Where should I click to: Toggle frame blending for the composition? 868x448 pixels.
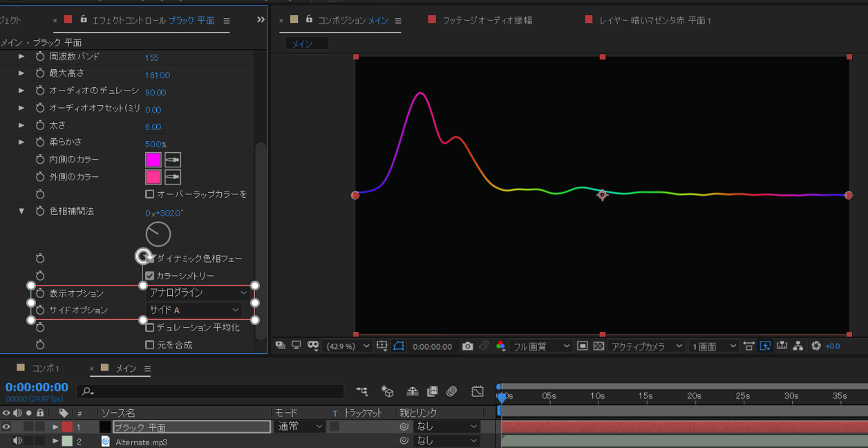click(x=432, y=391)
